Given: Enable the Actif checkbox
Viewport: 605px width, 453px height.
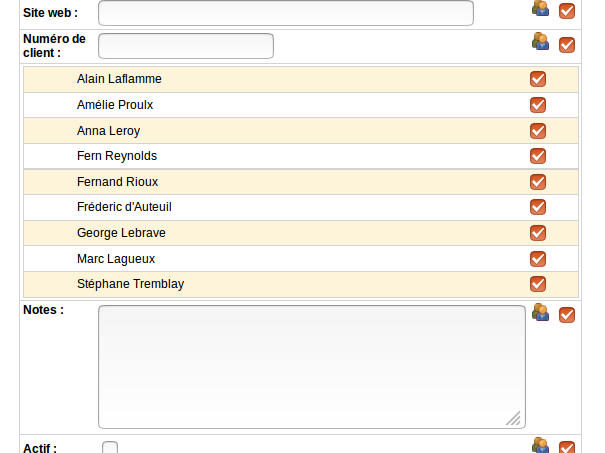Looking at the screenshot, I should pyautogui.click(x=110, y=448).
